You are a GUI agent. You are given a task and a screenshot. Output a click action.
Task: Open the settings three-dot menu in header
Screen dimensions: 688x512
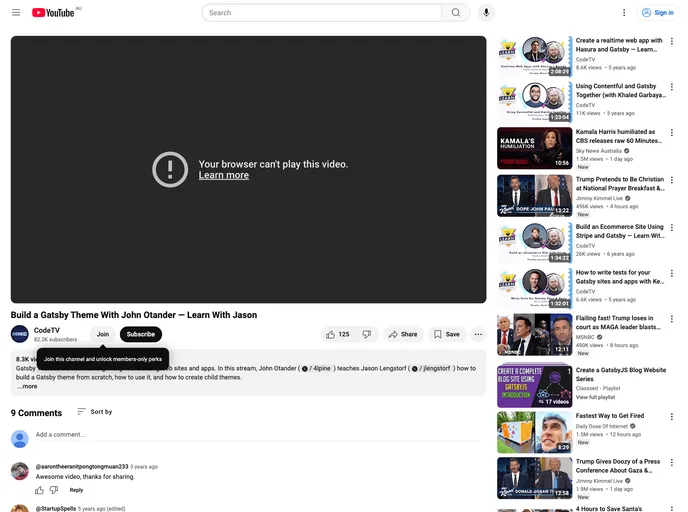click(624, 13)
